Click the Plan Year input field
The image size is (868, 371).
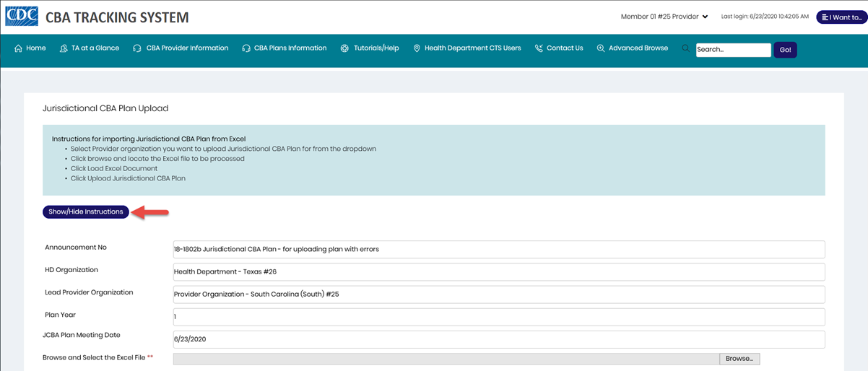pyautogui.click(x=498, y=317)
